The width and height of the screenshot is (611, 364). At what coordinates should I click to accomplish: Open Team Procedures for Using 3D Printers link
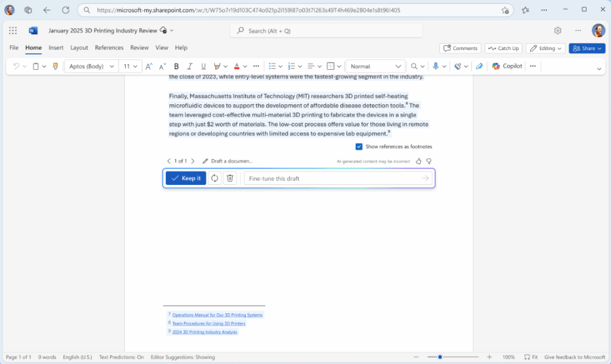click(209, 323)
